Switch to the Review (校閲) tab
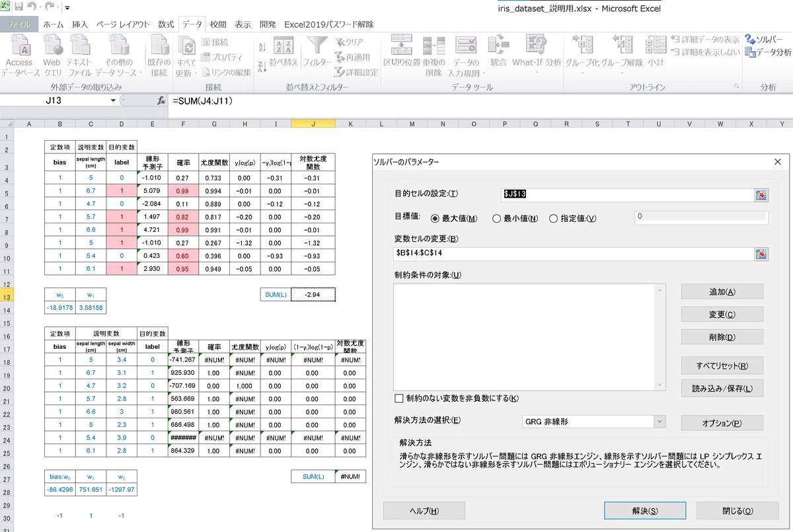The height and width of the screenshot is (532, 793). click(218, 24)
